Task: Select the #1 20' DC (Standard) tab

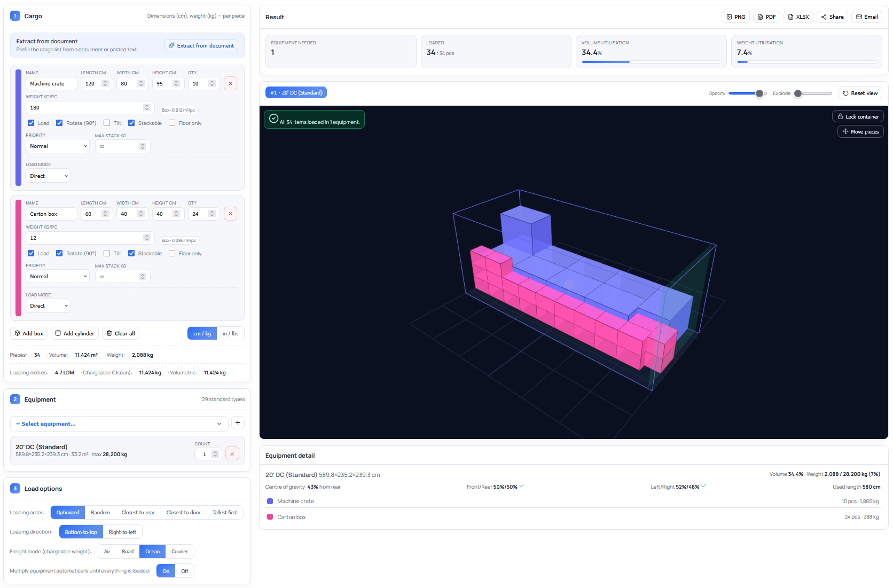Action: 296,93
